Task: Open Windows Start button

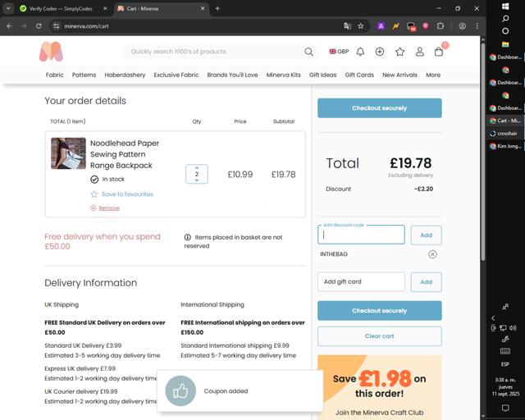Action: point(505,7)
